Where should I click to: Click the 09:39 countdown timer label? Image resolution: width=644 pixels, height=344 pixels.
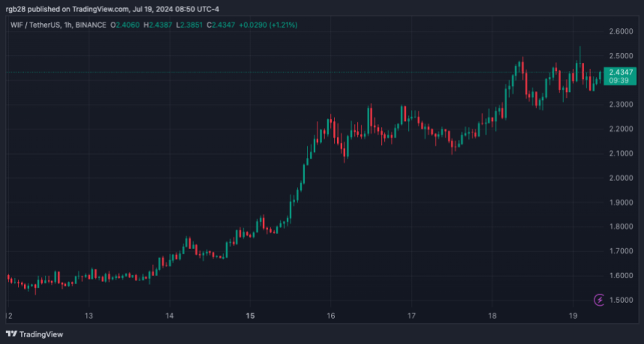coord(619,80)
